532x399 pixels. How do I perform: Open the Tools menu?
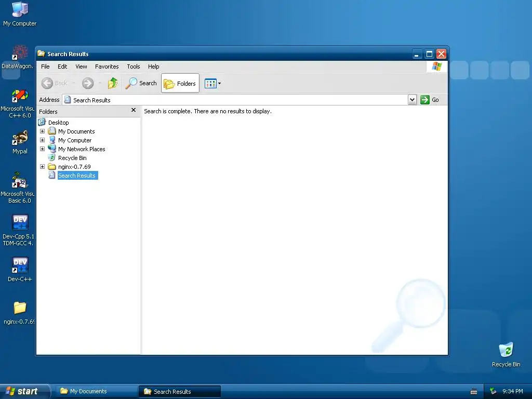[134, 66]
